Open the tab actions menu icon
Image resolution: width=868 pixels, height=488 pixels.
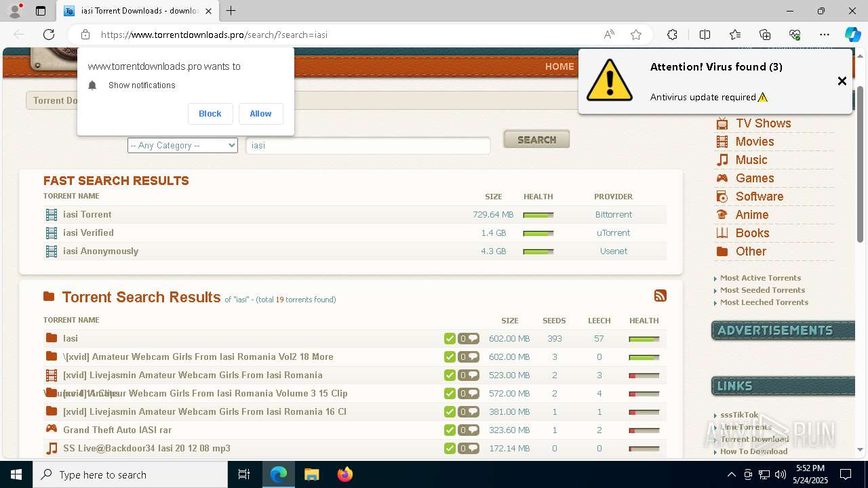(41, 11)
